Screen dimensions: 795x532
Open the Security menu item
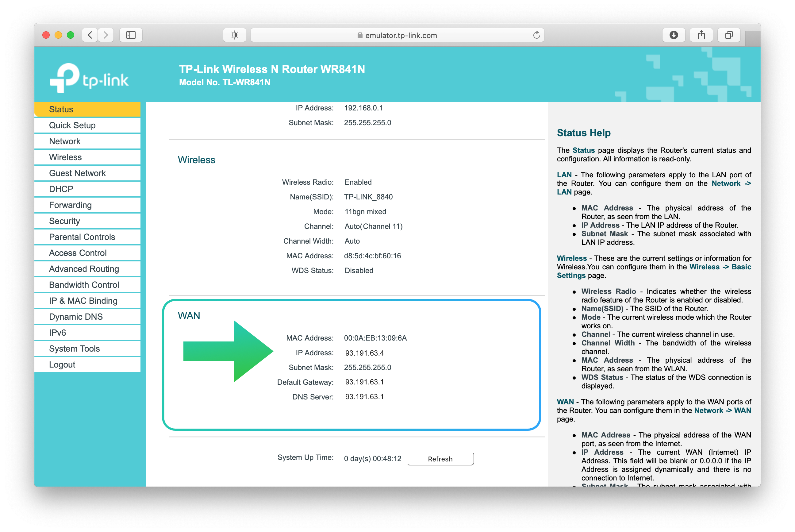[87, 221]
